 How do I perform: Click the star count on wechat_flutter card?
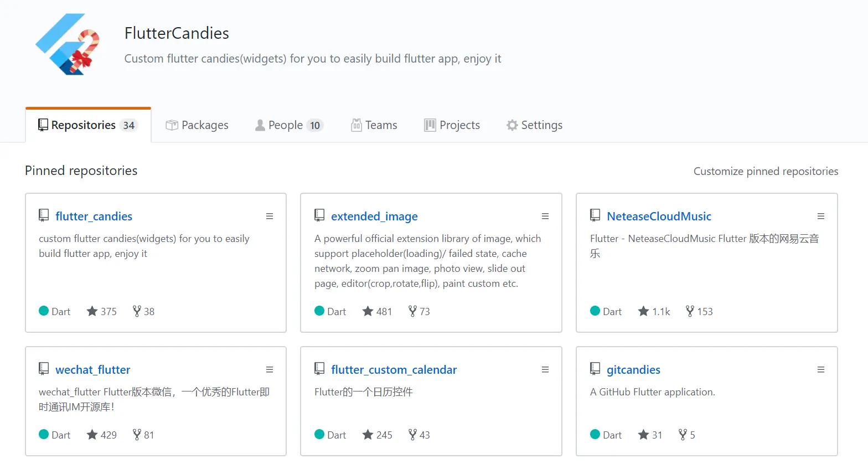[108, 435]
